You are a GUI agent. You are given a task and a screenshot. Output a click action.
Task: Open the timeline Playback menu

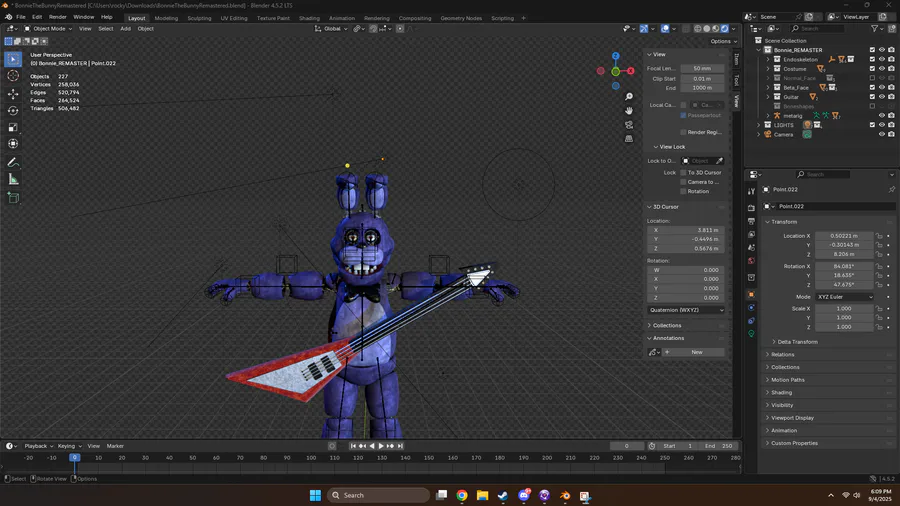38,446
